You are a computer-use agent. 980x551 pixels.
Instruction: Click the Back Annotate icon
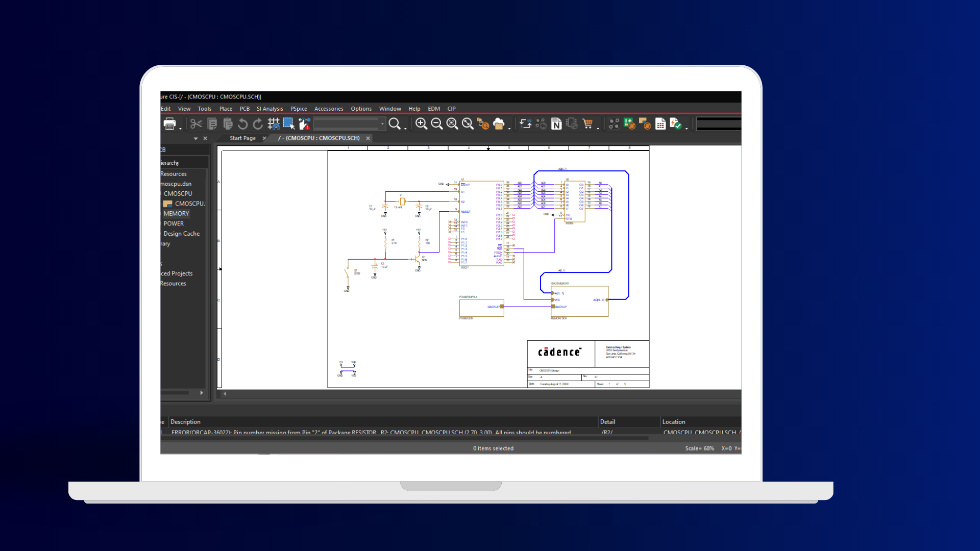coord(541,123)
